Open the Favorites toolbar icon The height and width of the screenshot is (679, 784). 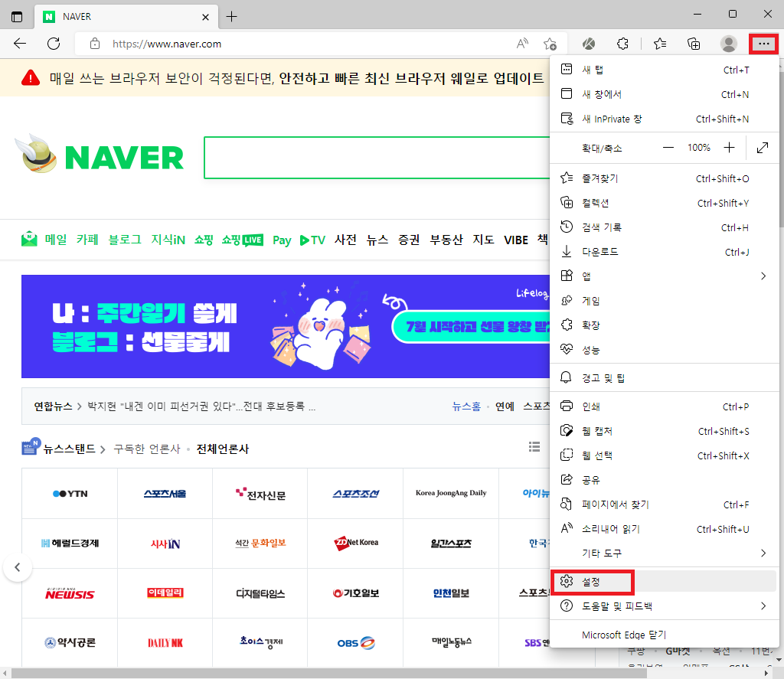pos(660,44)
